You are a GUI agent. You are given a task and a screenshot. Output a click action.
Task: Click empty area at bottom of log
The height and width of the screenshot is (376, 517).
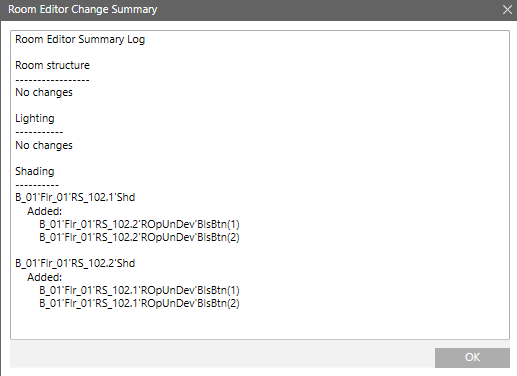point(260,325)
